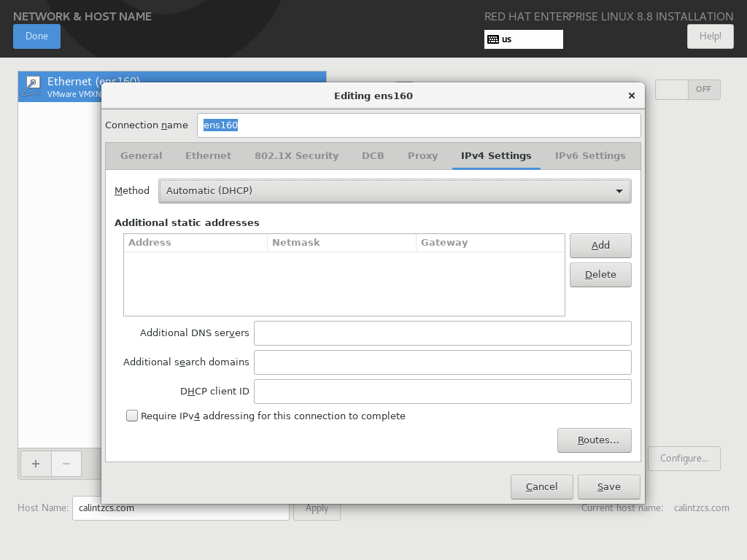
Task: Select the Ethernet tab
Action: (x=208, y=155)
